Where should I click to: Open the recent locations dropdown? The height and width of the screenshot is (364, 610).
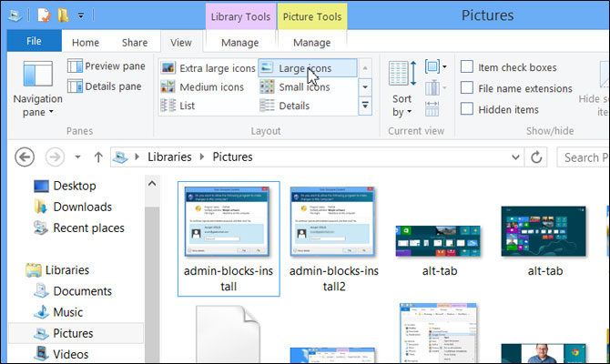click(77, 157)
